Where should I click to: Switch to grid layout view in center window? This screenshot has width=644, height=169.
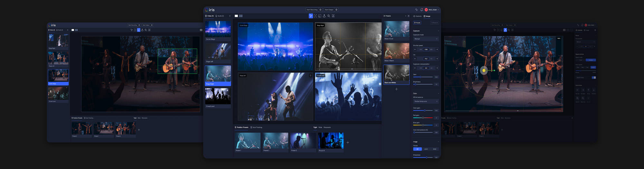[241, 16]
